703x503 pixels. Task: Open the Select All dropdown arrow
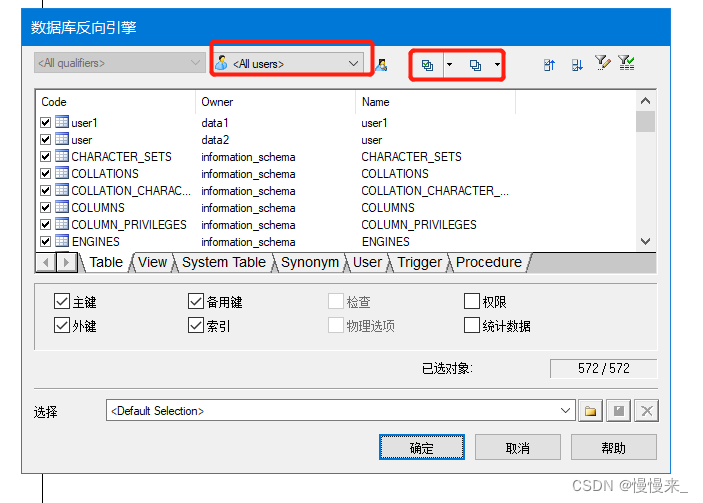tap(450, 65)
